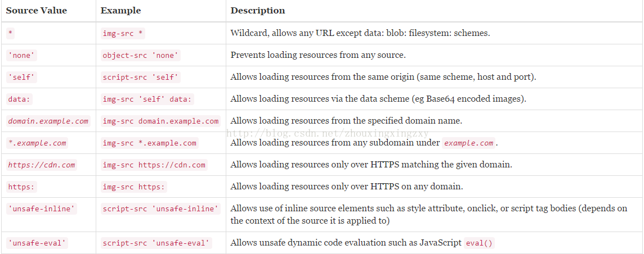Click the 'self' source value code
644x254 pixels.
pos(21,77)
